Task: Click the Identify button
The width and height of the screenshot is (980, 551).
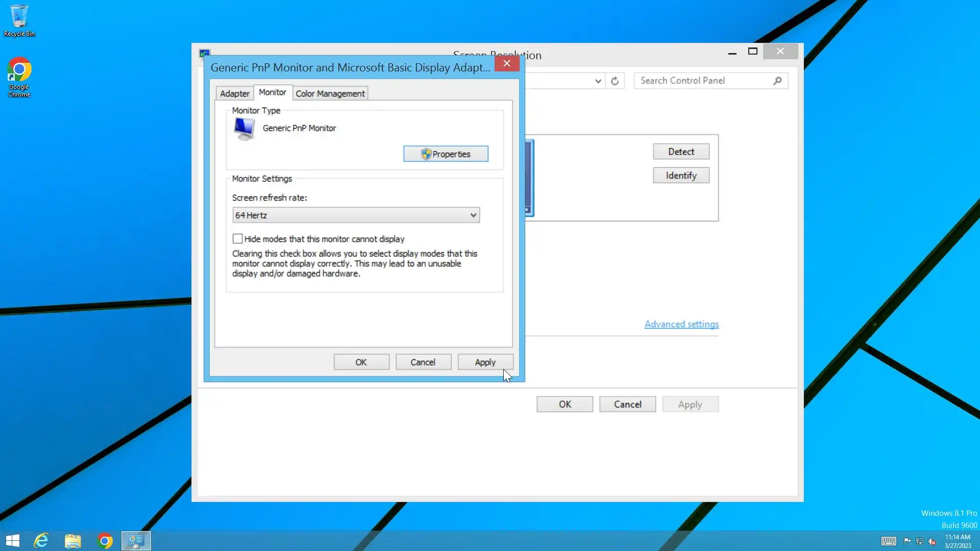Action: click(x=681, y=176)
